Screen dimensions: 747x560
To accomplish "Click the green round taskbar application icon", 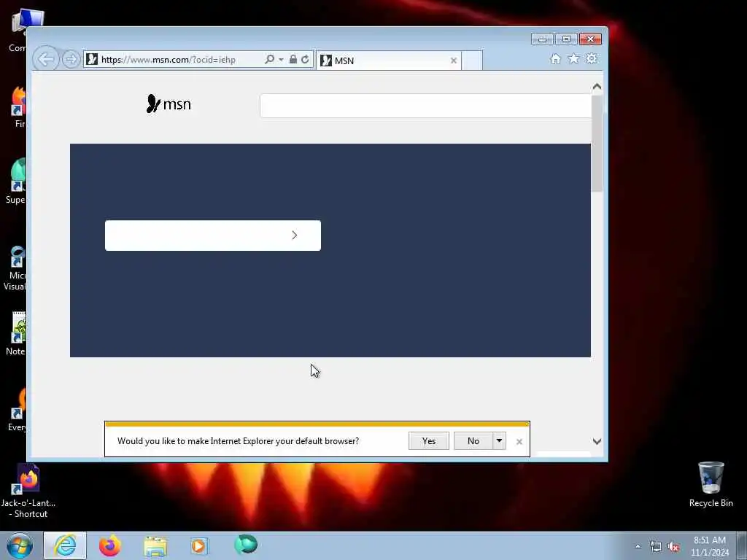I will pyautogui.click(x=246, y=545).
